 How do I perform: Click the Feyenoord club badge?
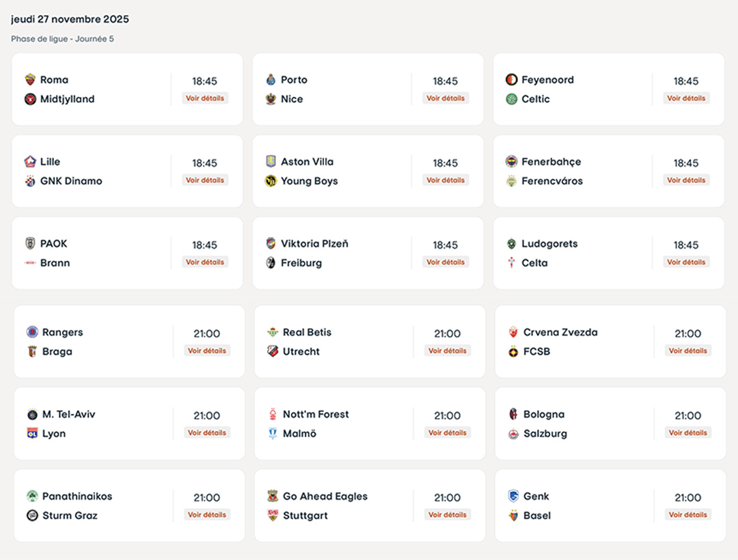(x=511, y=80)
